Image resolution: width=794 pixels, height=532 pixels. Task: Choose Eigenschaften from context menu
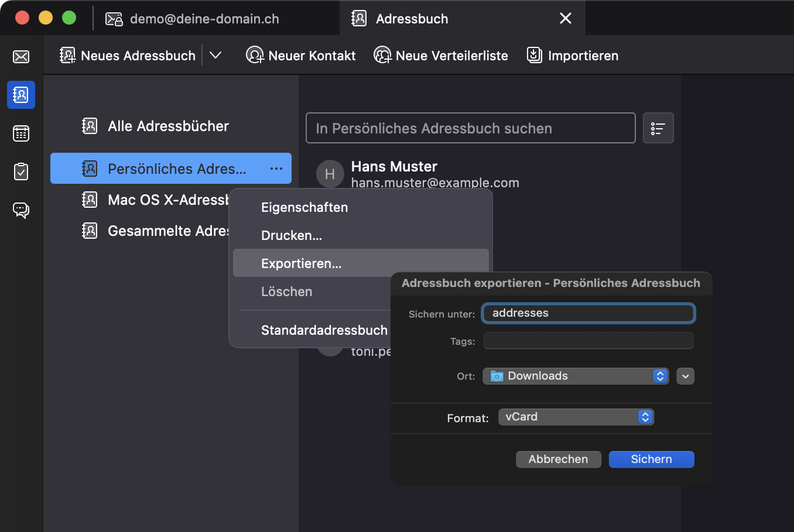pyautogui.click(x=361, y=207)
